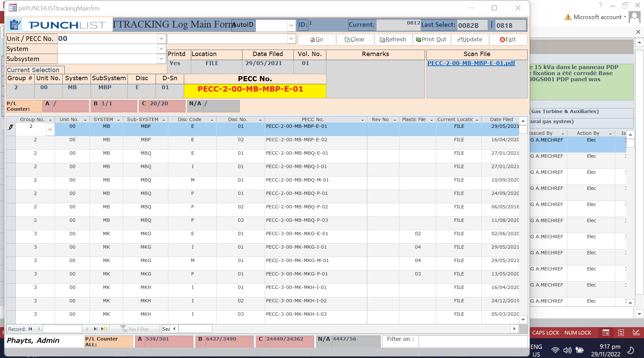Exit the Punchlist tracking form
The image size is (644, 358).
[508, 40]
